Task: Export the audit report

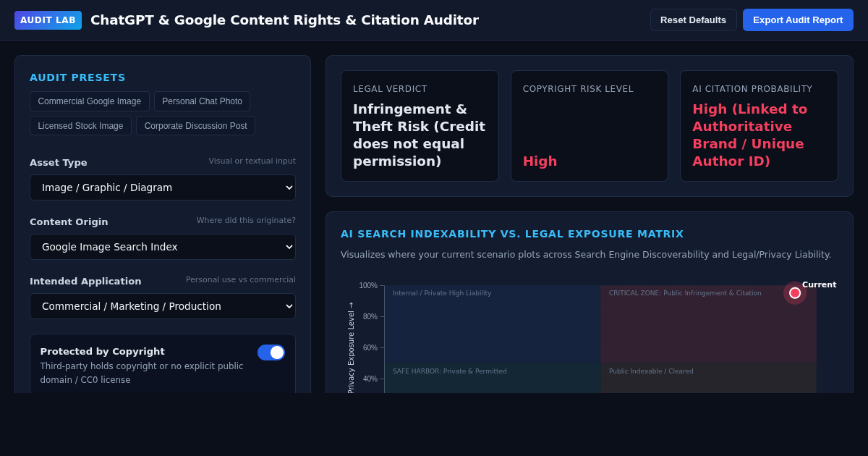Action: [798, 20]
